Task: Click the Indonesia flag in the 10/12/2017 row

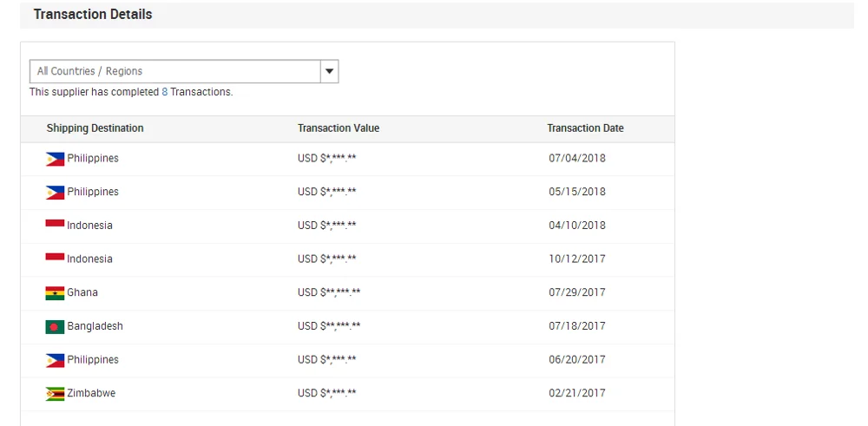Action: click(55, 259)
